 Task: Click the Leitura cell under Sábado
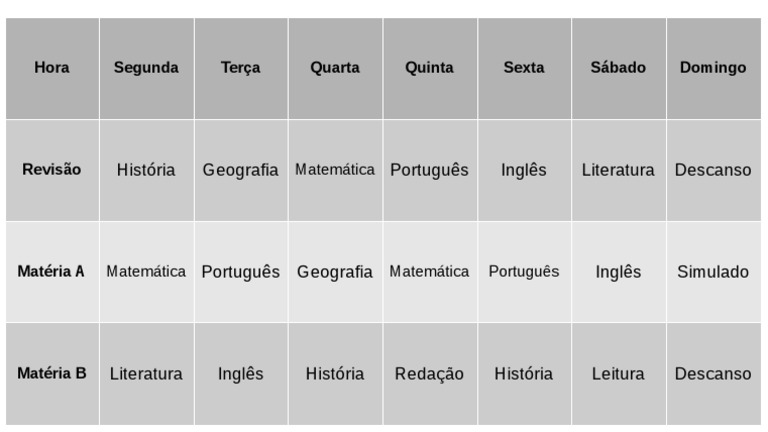[x=618, y=374]
